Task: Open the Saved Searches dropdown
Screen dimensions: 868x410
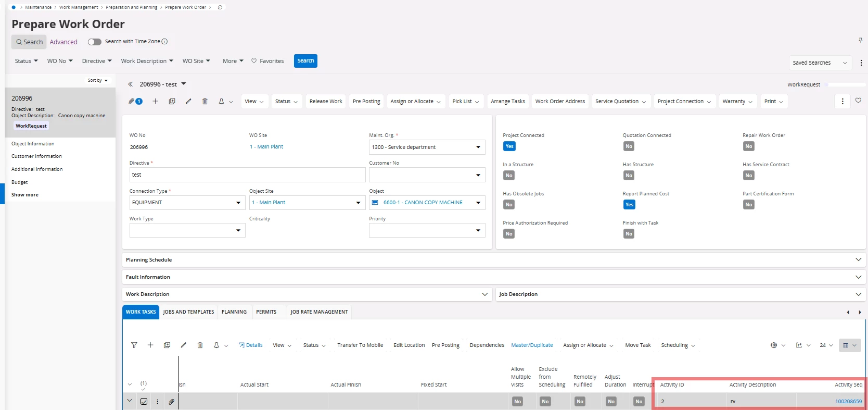Action: click(820, 63)
